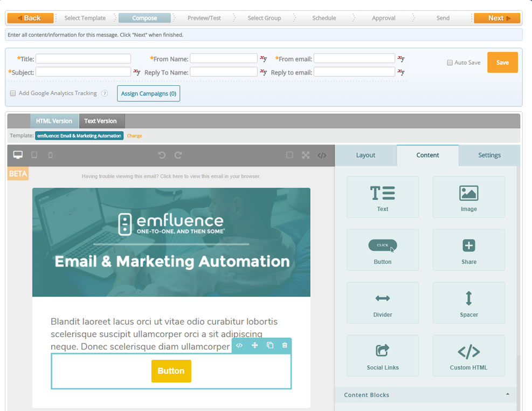Collapse the Content Blocks section
The height and width of the screenshot is (411, 532).
point(507,395)
